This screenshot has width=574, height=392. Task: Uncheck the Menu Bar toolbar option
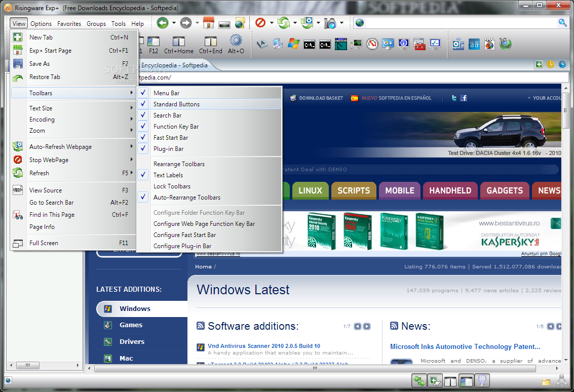pos(209,93)
